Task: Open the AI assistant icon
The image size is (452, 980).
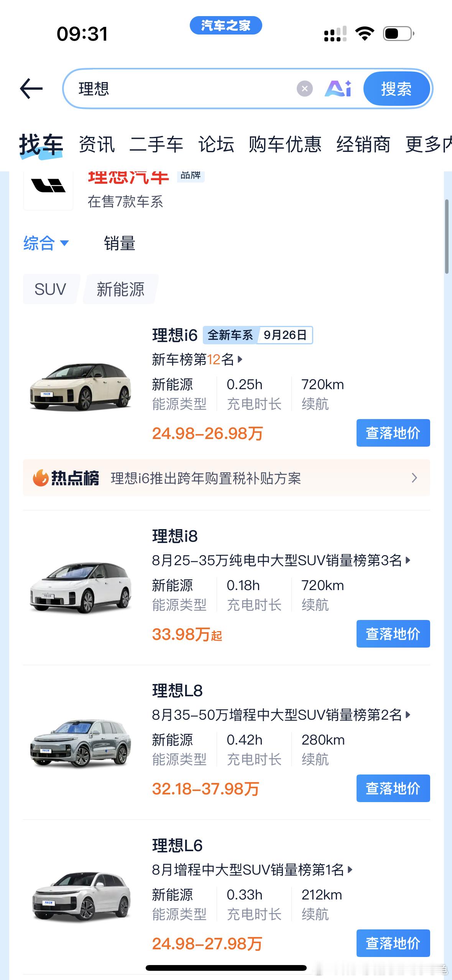Action: click(338, 89)
